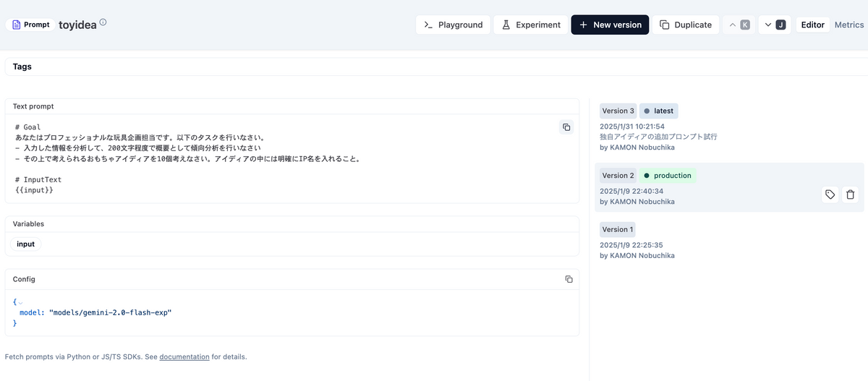Open the documentation link
Screen dimensions: 868x381
184,356
